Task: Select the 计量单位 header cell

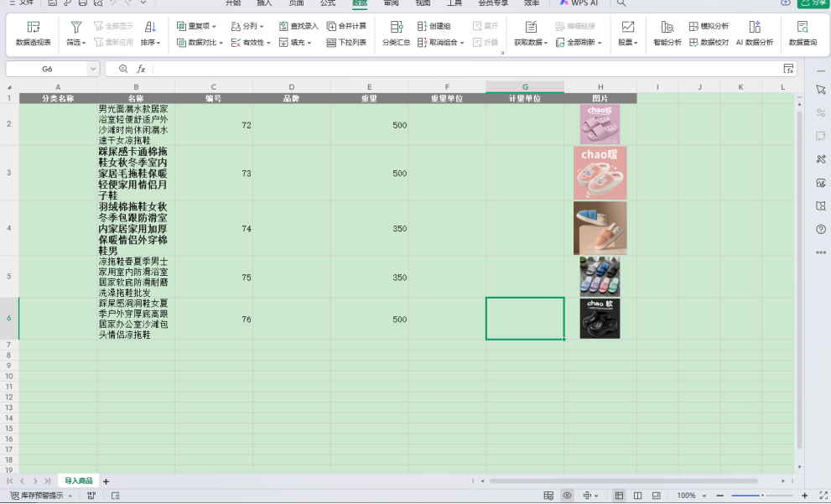Action: [525, 99]
